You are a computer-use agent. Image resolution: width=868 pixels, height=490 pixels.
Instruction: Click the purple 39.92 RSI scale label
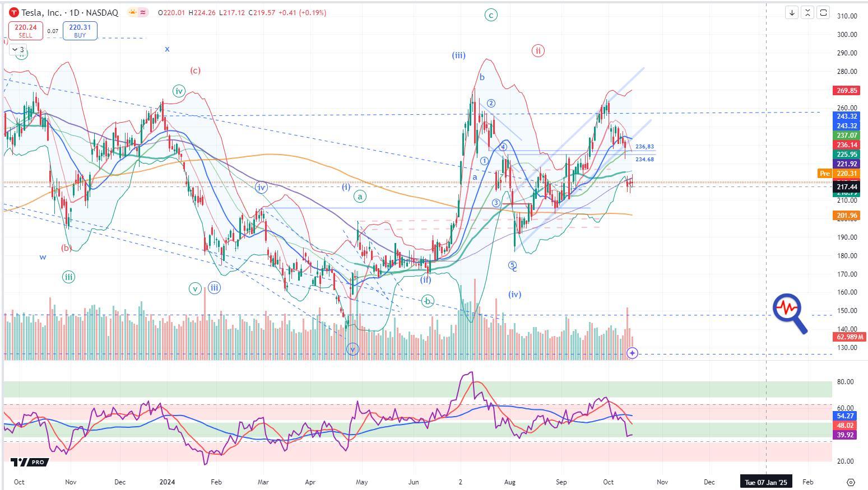tap(845, 435)
